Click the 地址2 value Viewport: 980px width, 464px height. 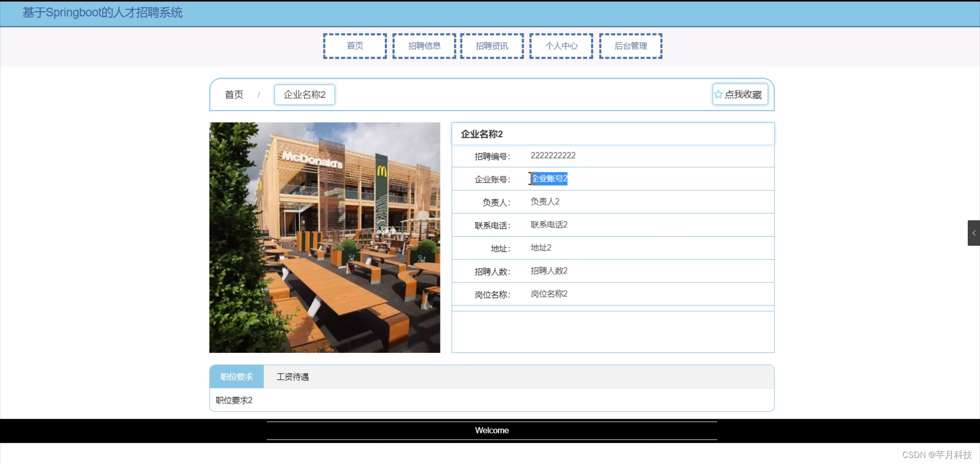pos(541,248)
